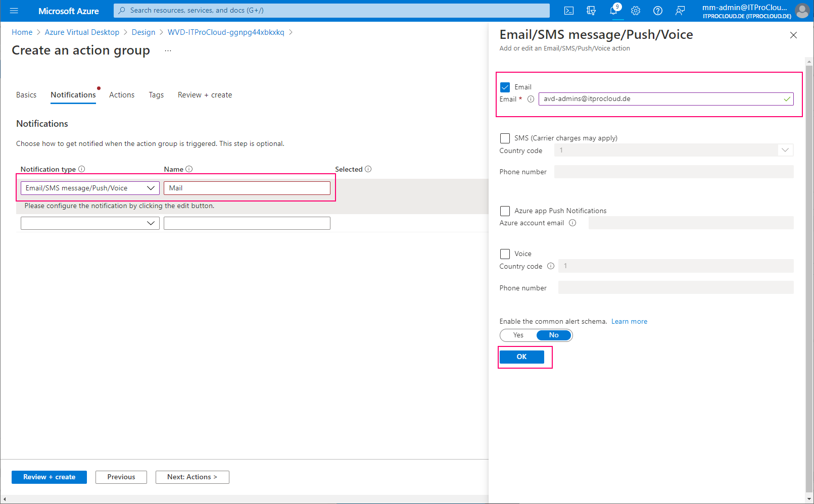The height and width of the screenshot is (504, 814).
Task: Open the account avatar menu
Action: point(802,11)
